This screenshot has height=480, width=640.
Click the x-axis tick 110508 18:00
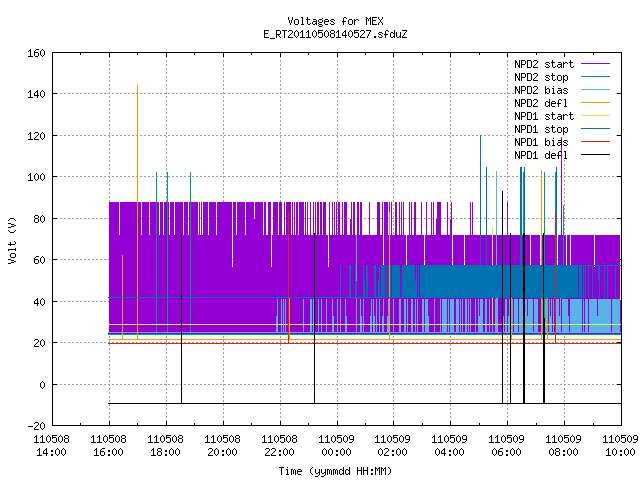pyautogui.click(x=165, y=446)
